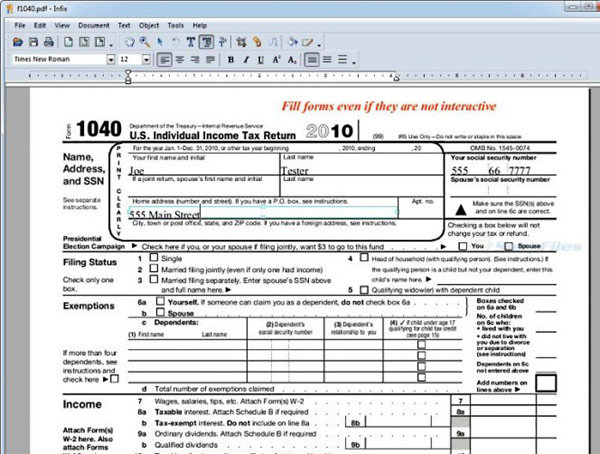The height and width of the screenshot is (454, 600).
Task: Open the Document menu
Action: [94, 25]
